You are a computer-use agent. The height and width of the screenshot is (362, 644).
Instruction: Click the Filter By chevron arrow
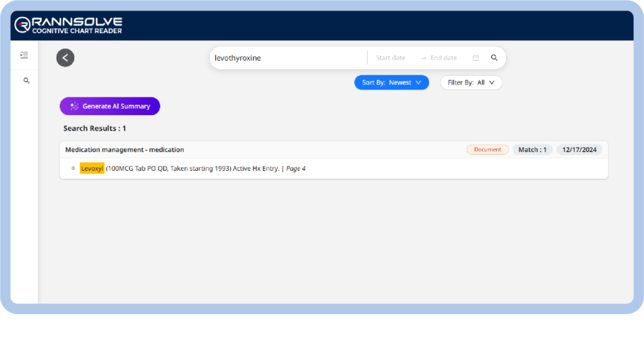[x=492, y=82]
